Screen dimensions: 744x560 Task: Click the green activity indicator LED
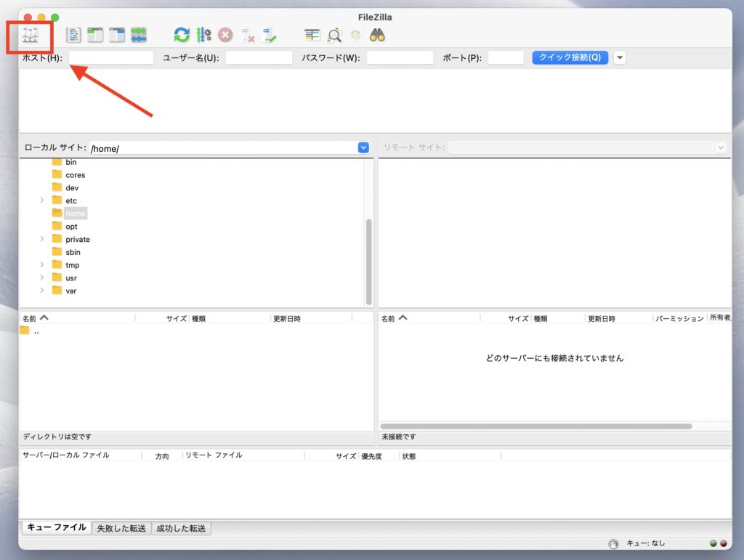713,543
